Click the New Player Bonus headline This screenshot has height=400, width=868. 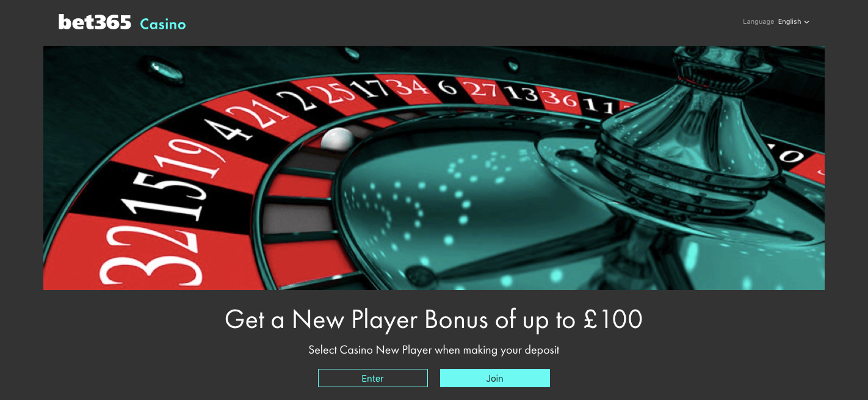coord(433,320)
